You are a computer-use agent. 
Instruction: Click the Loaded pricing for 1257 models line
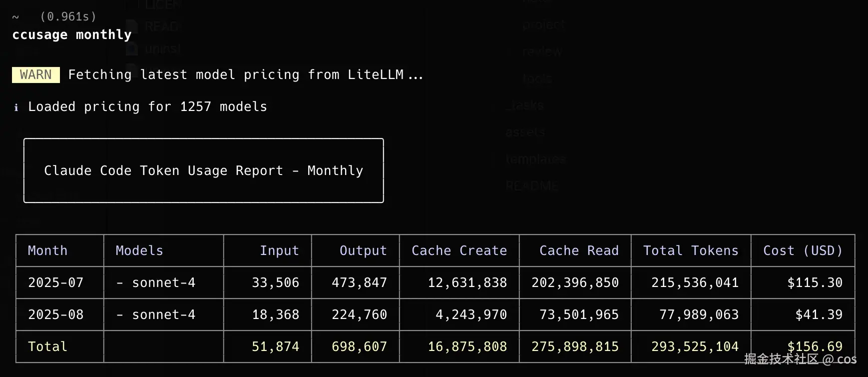point(147,107)
